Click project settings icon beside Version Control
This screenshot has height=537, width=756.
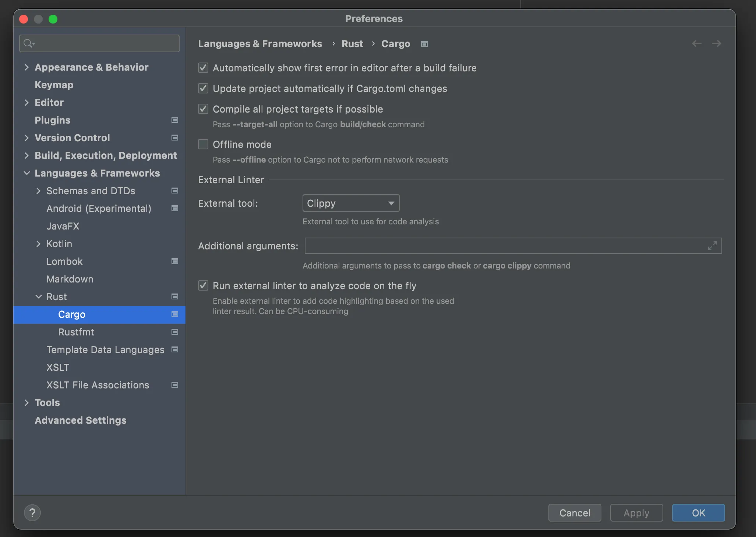175,138
